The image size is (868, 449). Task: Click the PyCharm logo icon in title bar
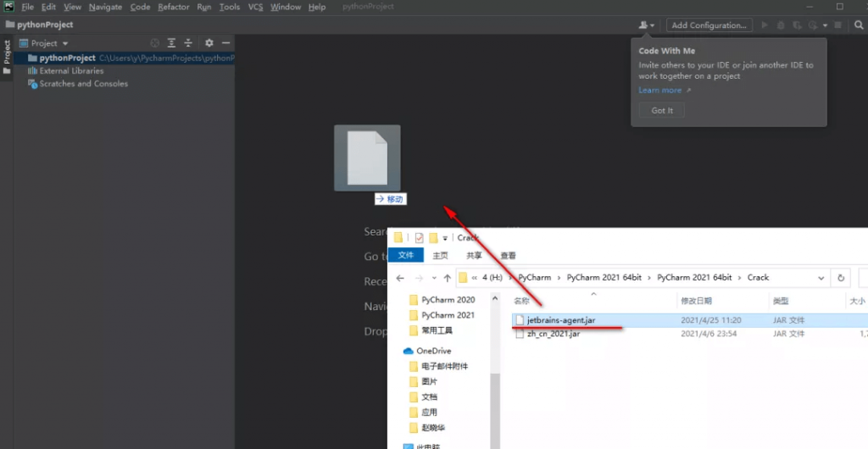click(9, 7)
